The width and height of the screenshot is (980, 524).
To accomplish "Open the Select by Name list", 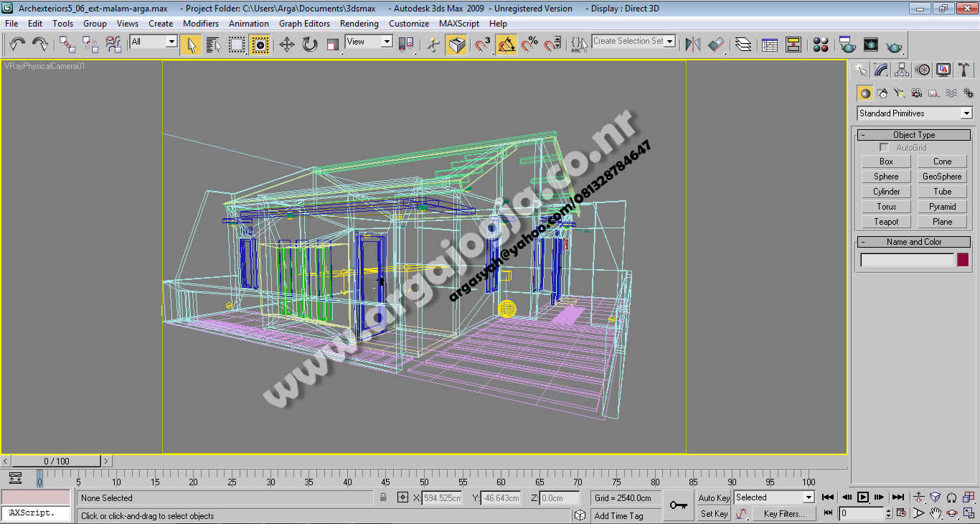I will [x=213, y=45].
